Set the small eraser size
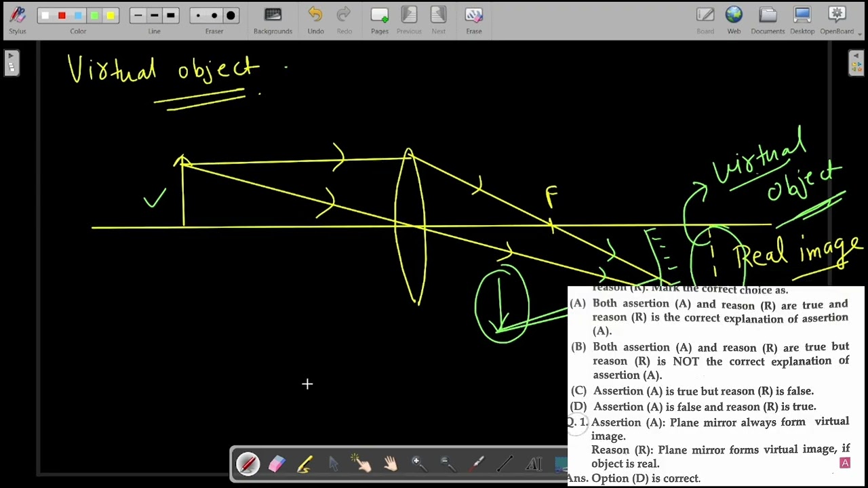868x488 pixels. (x=198, y=16)
